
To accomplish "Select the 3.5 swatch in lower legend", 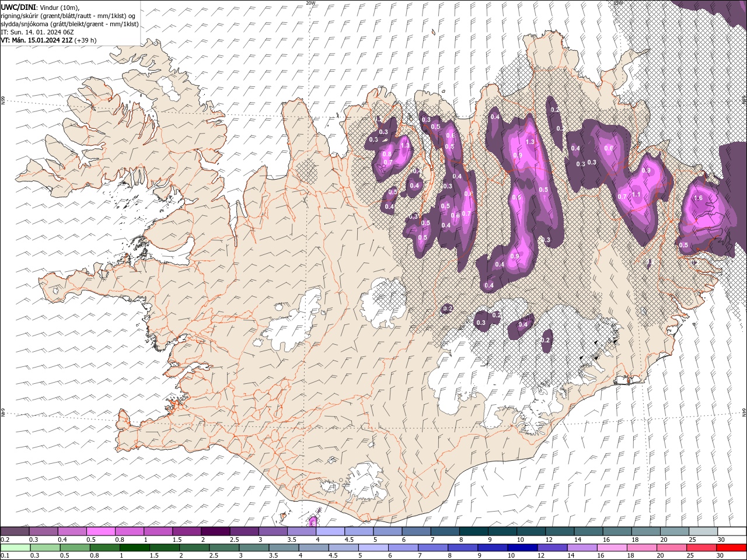I will coord(284,548).
